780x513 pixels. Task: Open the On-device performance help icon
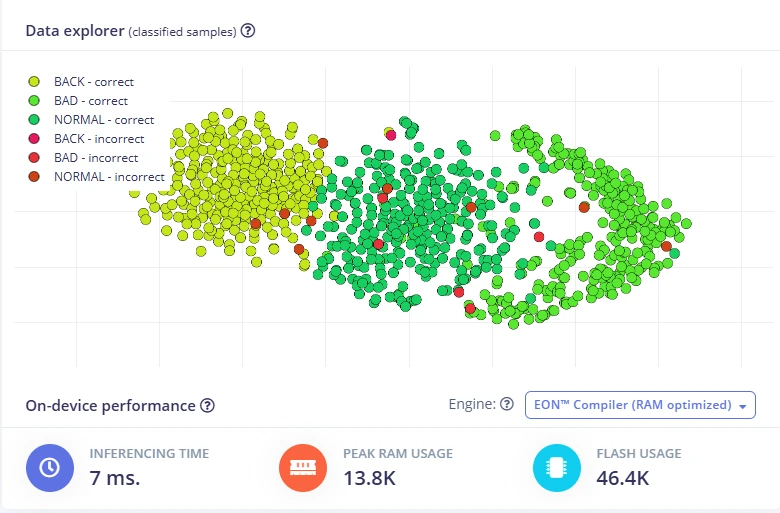(207, 406)
